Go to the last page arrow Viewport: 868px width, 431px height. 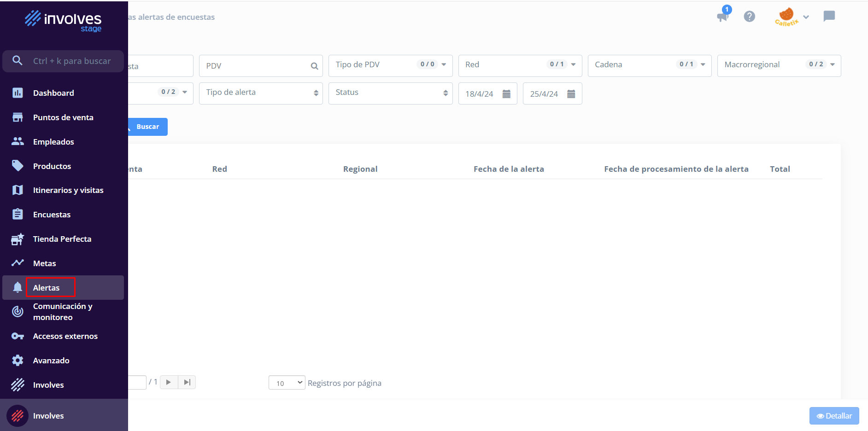[x=187, y=382]
